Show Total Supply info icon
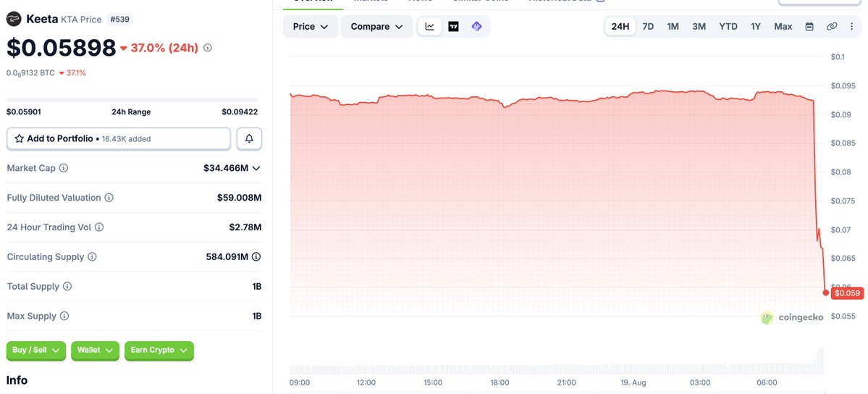Image resolution: width=868 pixels, height=394 pixels. point(67,287)
